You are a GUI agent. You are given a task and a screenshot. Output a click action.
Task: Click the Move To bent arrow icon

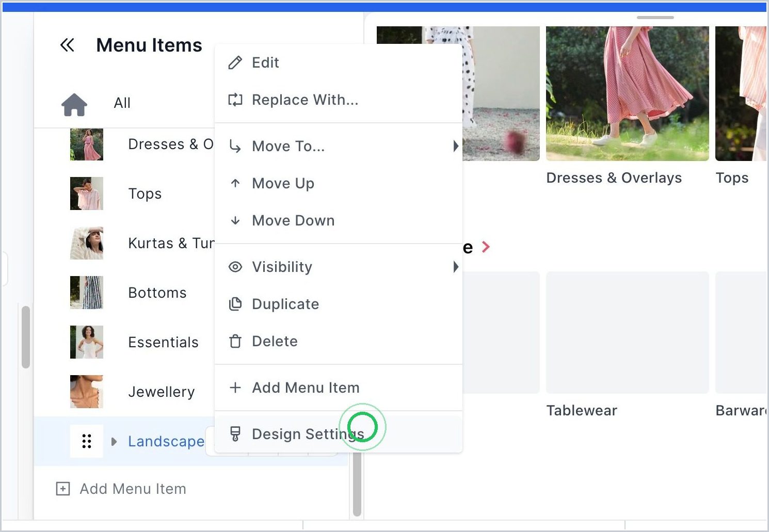point(235,147)
